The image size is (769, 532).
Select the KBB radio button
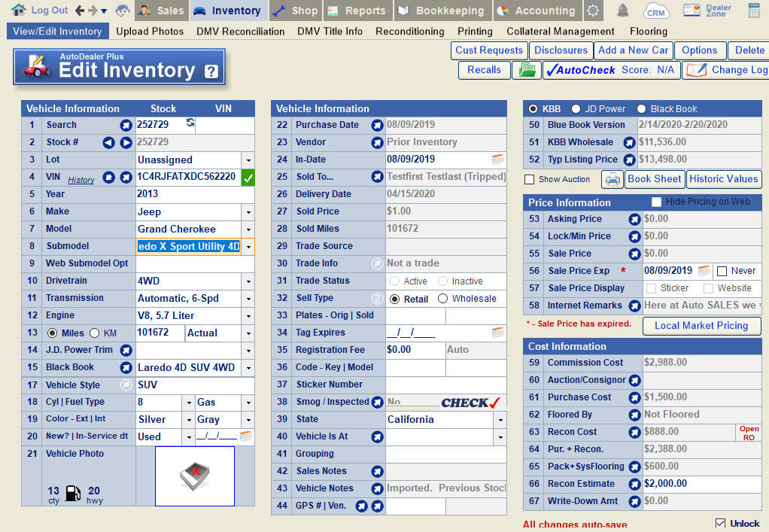tap(533, 109)
